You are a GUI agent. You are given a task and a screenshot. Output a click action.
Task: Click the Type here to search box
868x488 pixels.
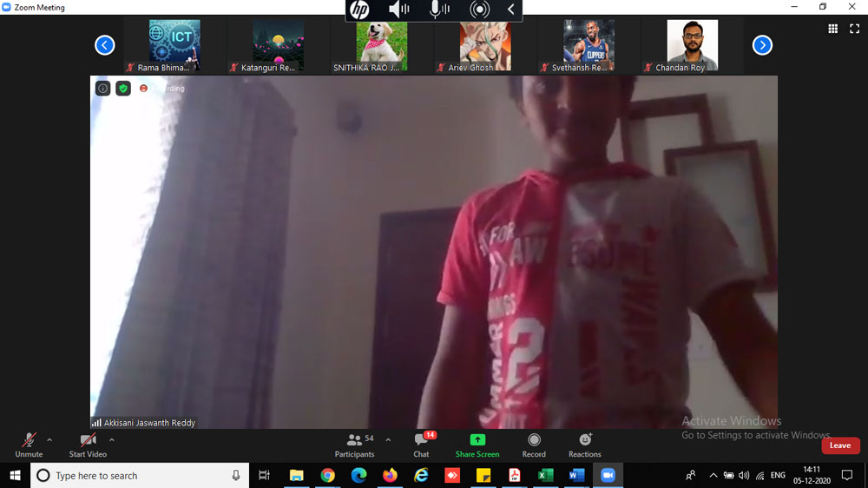140,475
